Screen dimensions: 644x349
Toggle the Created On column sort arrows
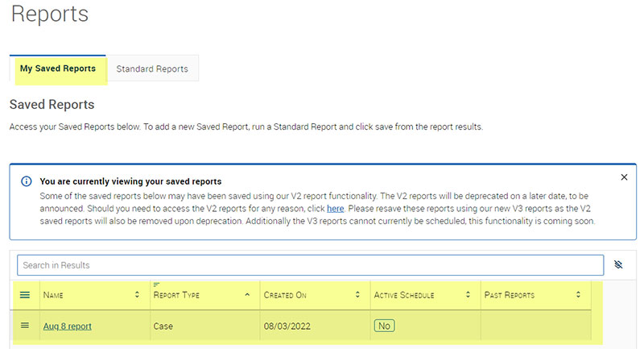pyautogui.click(x=357, y=295)
